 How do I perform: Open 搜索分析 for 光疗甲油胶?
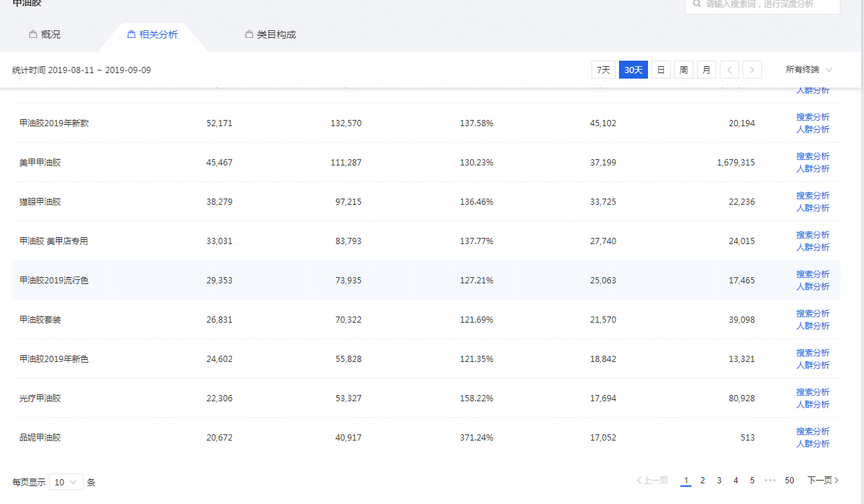(x=812, y=392)
